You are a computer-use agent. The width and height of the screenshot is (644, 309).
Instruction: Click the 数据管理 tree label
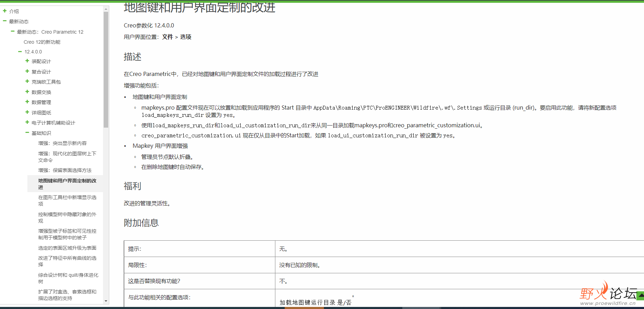point(41,102)
